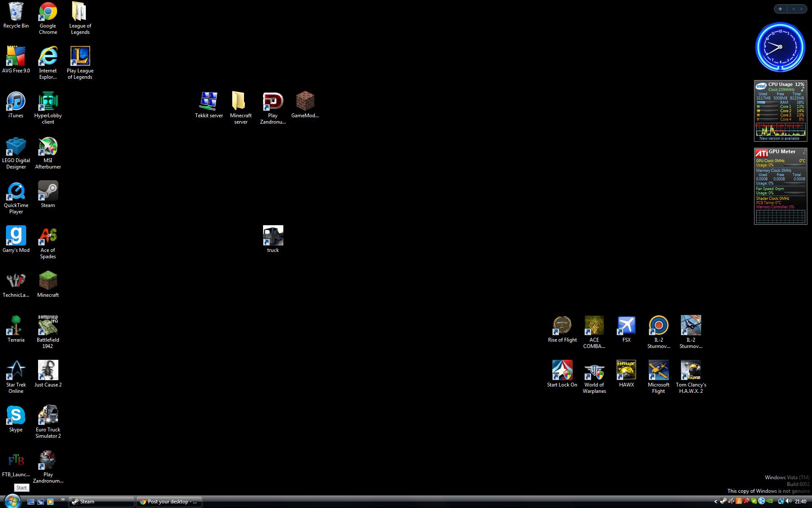The height and width of the screenshot is (508, 812).
Task: Switch to Post your desktop Chrome window
Action: pyautogui.click(x=170, y=502)
